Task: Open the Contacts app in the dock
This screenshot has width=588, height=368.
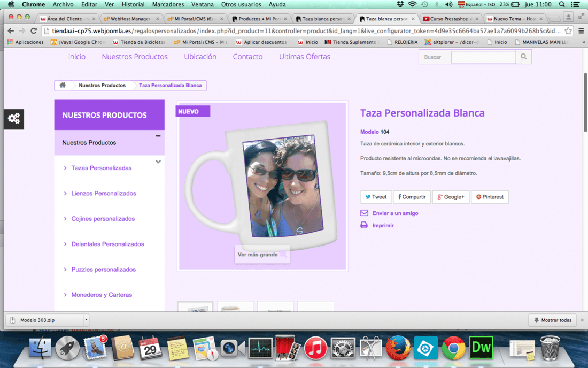Action: pos(122,348)
